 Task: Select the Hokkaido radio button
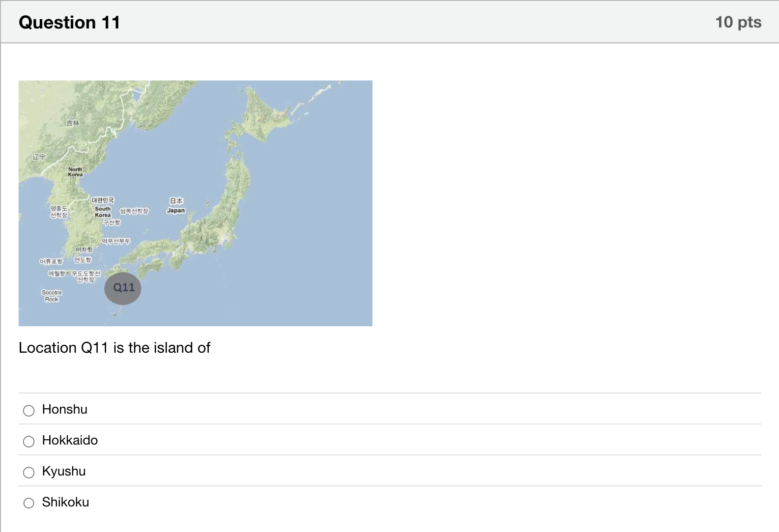[29, 441]
